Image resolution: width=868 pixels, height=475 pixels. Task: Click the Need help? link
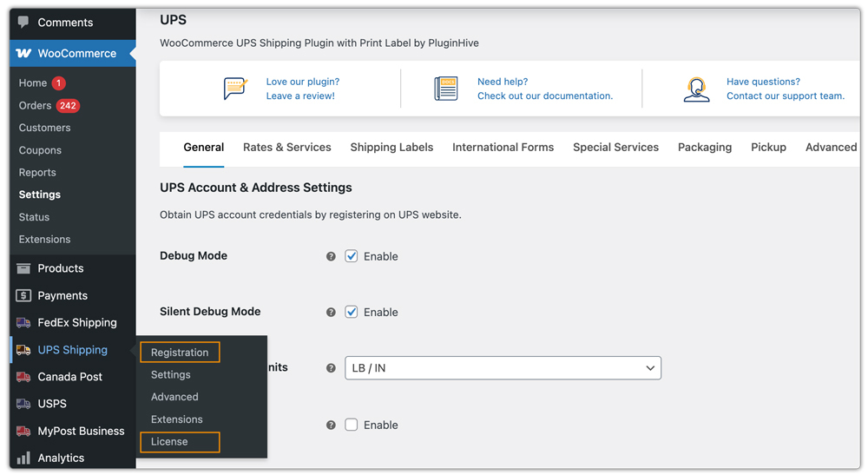503,82
